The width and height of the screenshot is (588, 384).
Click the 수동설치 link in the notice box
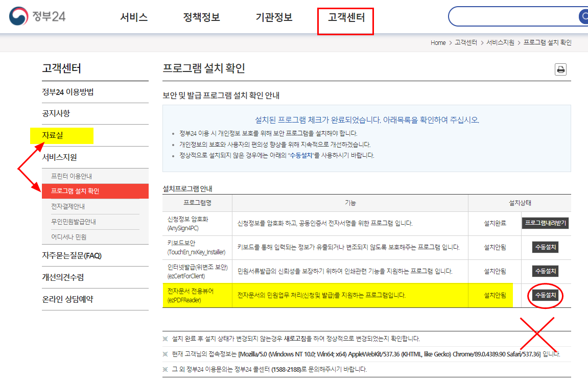(x=301, y=155)
